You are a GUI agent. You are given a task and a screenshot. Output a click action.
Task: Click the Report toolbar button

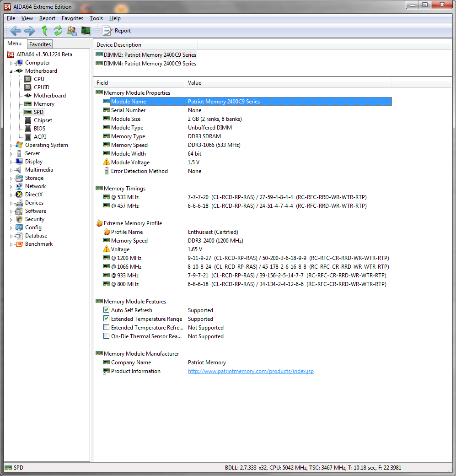(x=117, y=31)
